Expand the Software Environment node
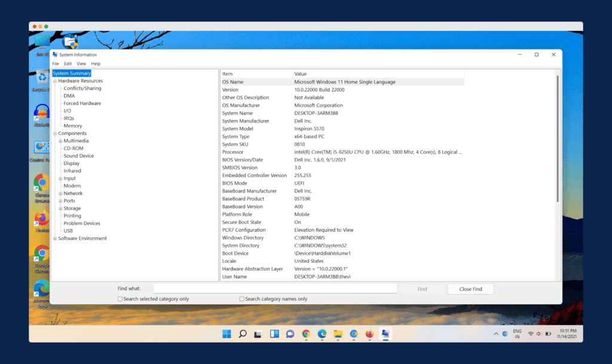Image resolution: width=612 pixels, height=364 pixels. (x=54, y=238)
